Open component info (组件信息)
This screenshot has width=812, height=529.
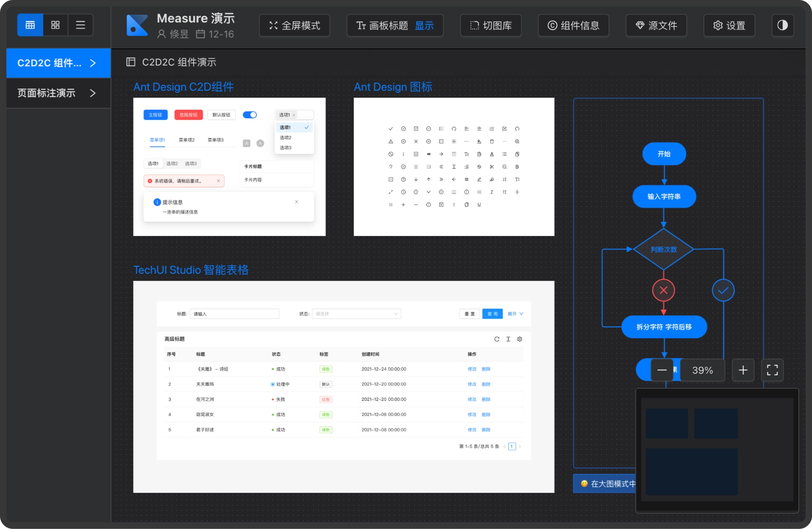(x=574, y=25)
